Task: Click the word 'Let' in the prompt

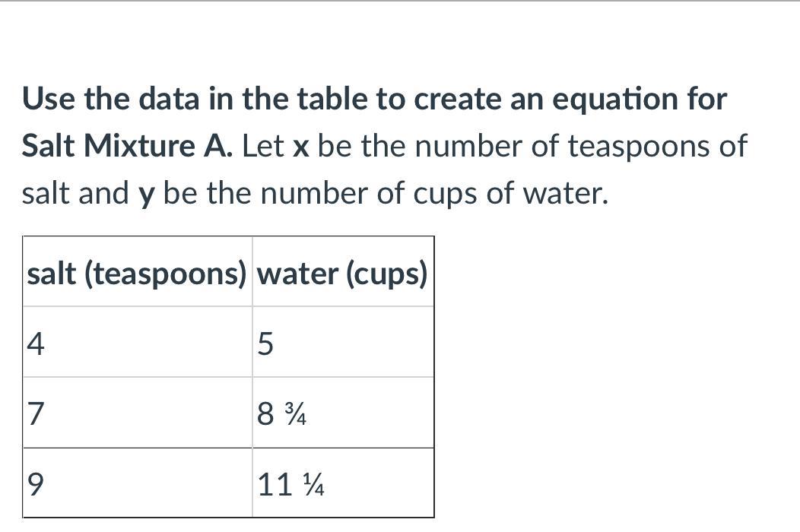Action: (263, 146)
